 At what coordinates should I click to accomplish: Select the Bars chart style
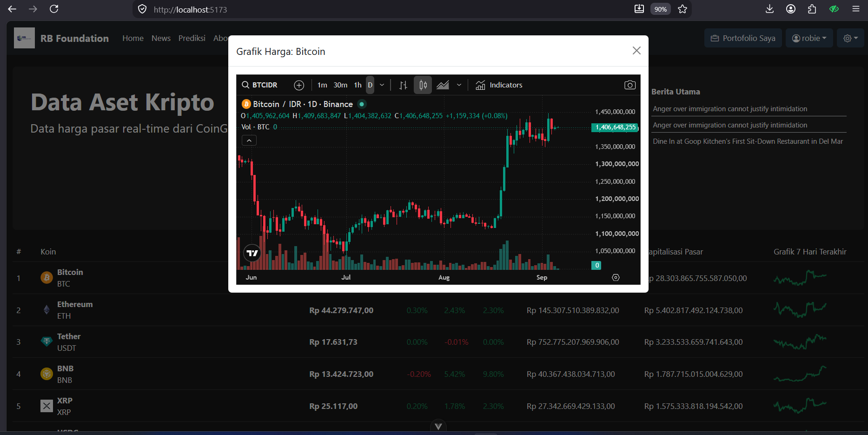tap(403, 85)
